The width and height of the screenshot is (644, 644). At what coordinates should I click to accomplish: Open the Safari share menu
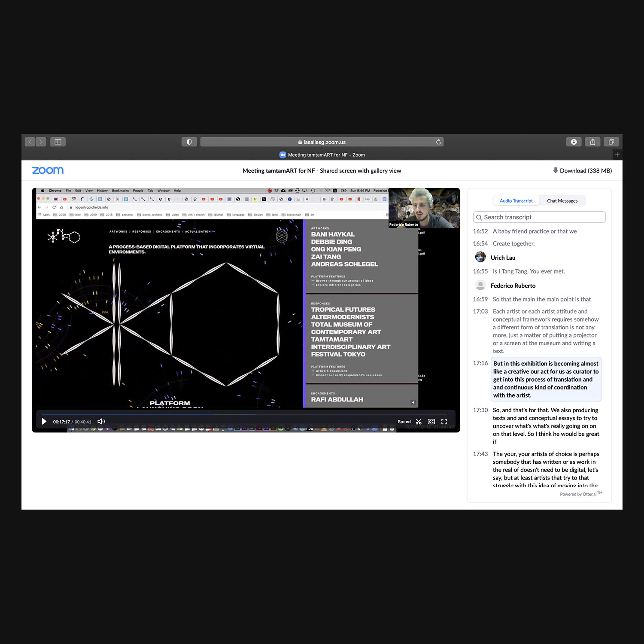(x=592, y=142)
